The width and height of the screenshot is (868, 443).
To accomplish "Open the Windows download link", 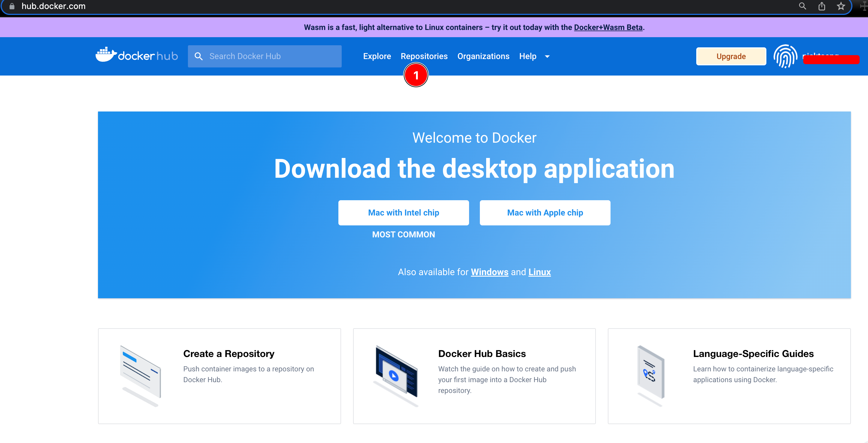I will [x=489, y=272].
